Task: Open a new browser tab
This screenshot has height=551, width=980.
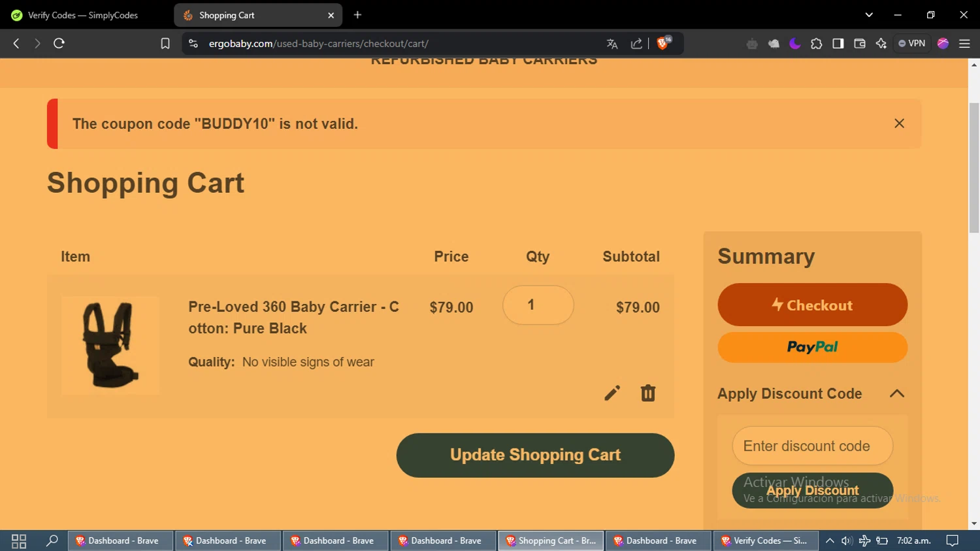Action: coord(357,15)
